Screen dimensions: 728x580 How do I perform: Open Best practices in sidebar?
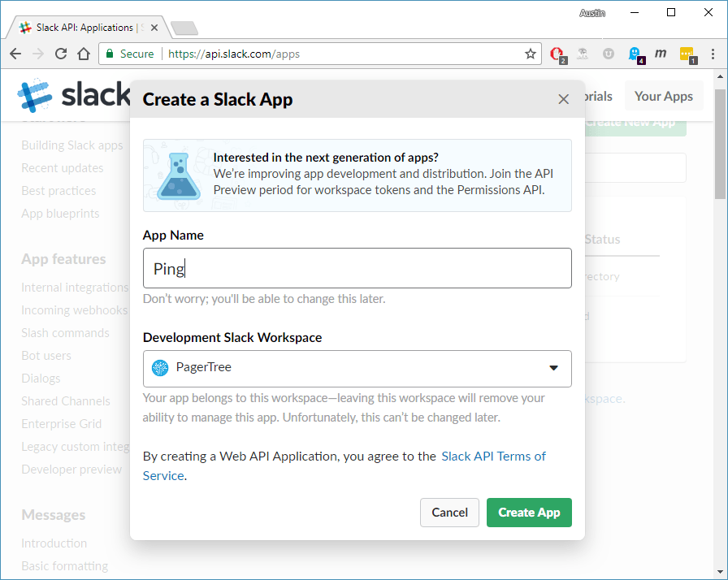coord(58,191)
